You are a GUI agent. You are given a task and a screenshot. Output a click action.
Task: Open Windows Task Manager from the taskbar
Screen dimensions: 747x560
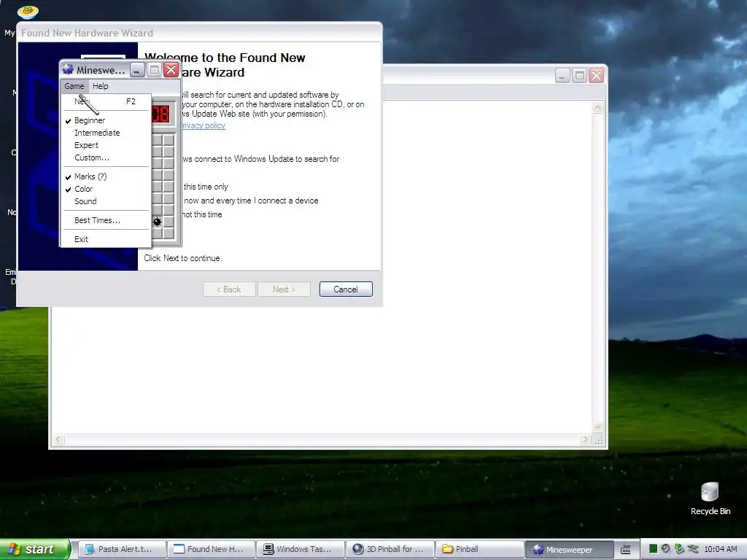300,549
